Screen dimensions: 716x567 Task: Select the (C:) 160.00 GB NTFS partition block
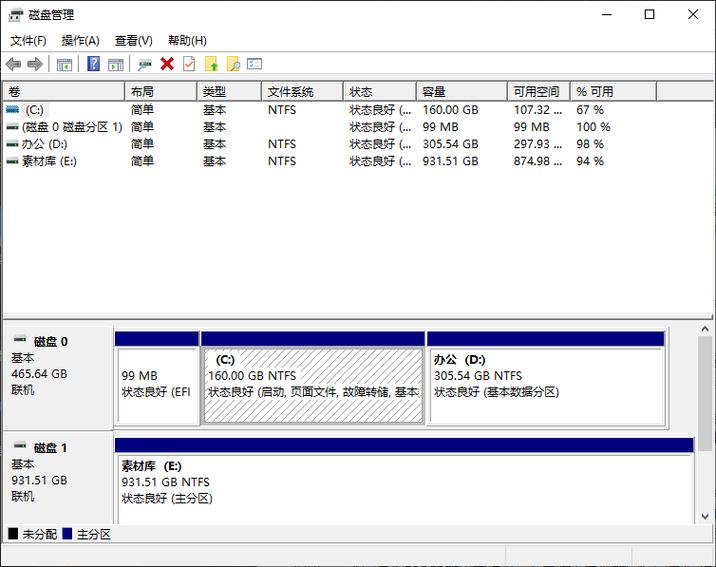[313, 379]
